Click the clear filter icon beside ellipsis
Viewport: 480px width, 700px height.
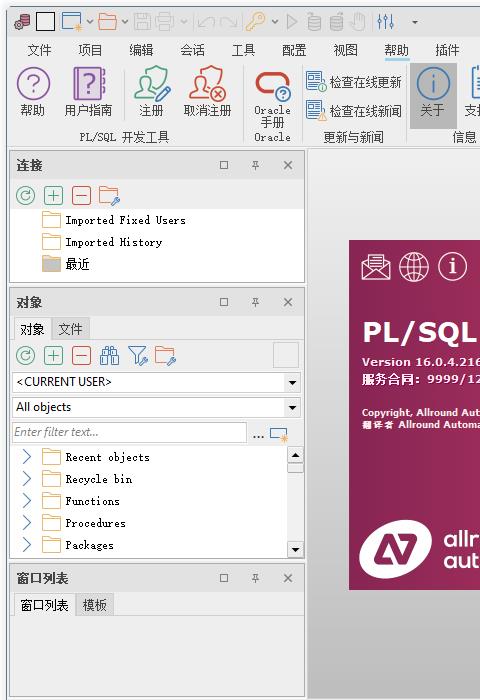(279, 434)
